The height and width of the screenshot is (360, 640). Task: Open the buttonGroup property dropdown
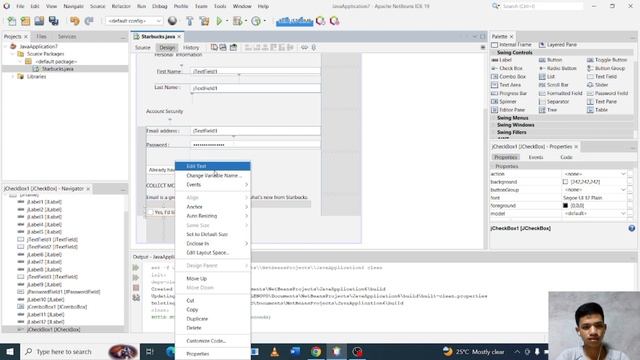[x=623, y=190]
